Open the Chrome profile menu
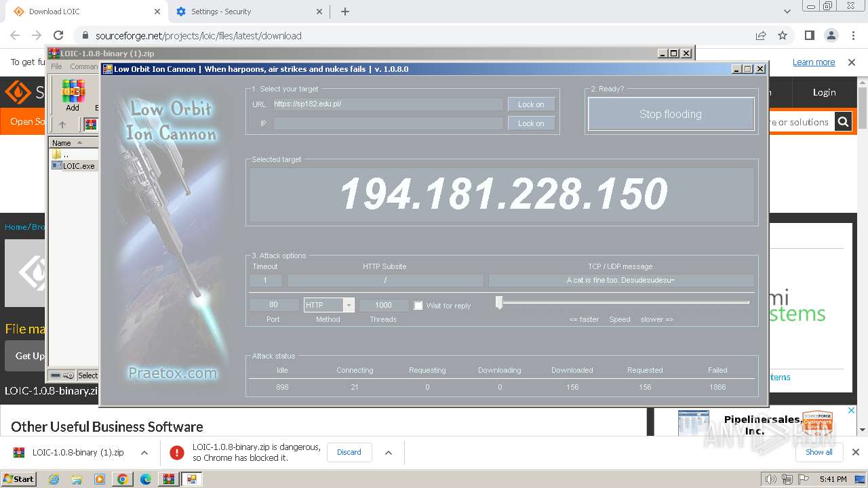This screenshot has width=868, height=488. click(x=831, y=35)
